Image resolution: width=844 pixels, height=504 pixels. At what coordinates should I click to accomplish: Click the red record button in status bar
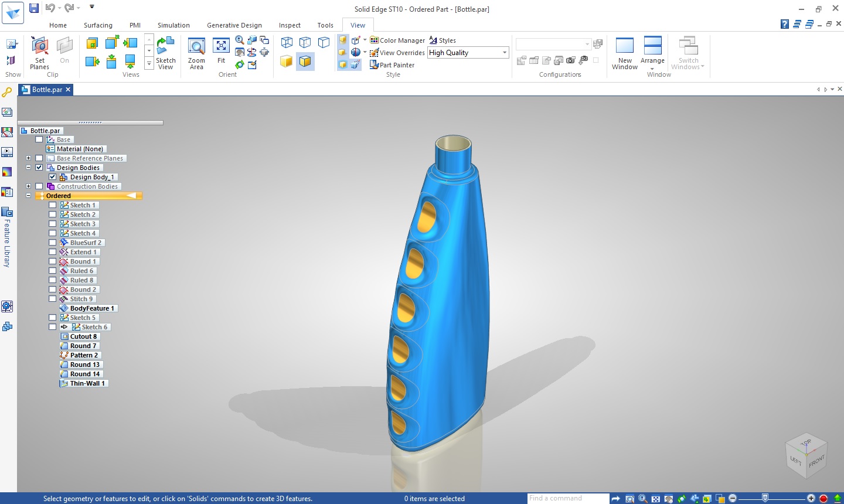[823, 499]
